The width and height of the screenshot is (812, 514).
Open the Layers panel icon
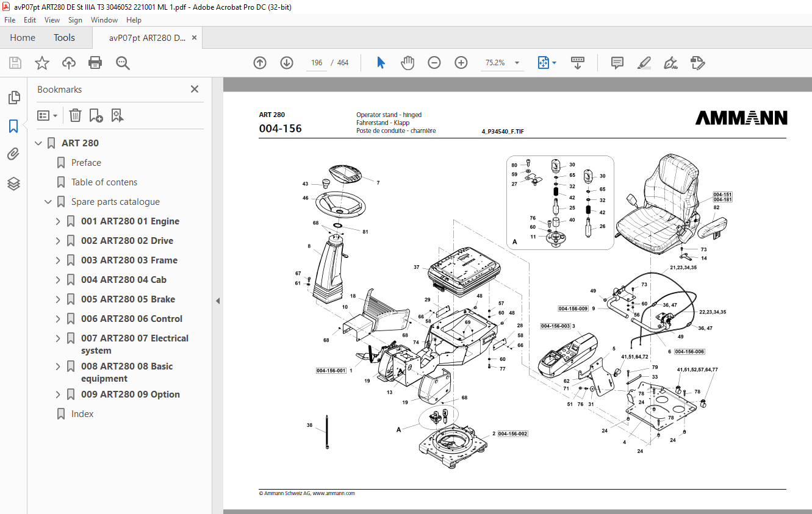point(13,184)
